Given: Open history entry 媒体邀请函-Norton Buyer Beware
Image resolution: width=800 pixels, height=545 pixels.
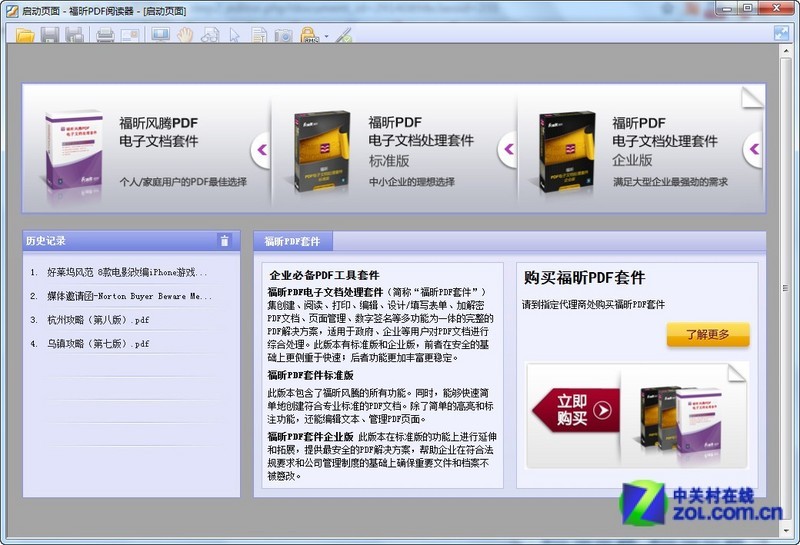Looking at the screenshot, I should click(x=130, y=296).
